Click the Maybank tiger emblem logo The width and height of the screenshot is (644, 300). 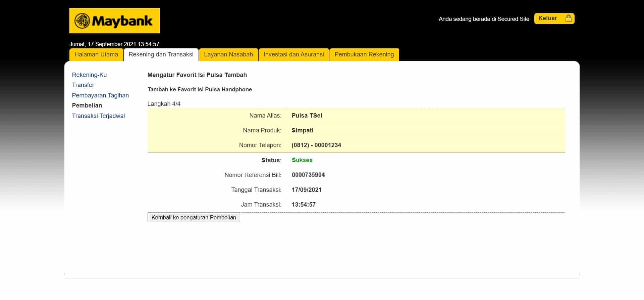click(x=82, y=21)
